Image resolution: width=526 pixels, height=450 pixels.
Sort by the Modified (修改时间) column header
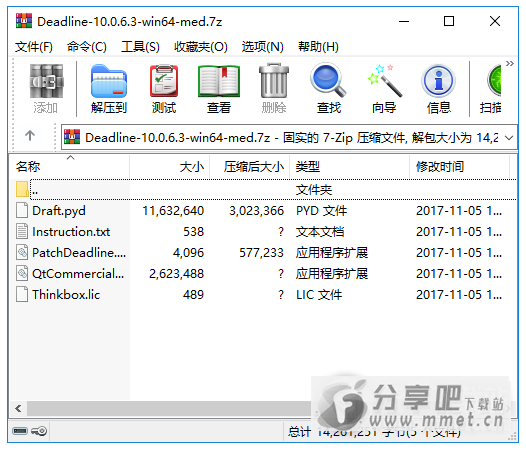pyautogui.click(x=460, y=166)
